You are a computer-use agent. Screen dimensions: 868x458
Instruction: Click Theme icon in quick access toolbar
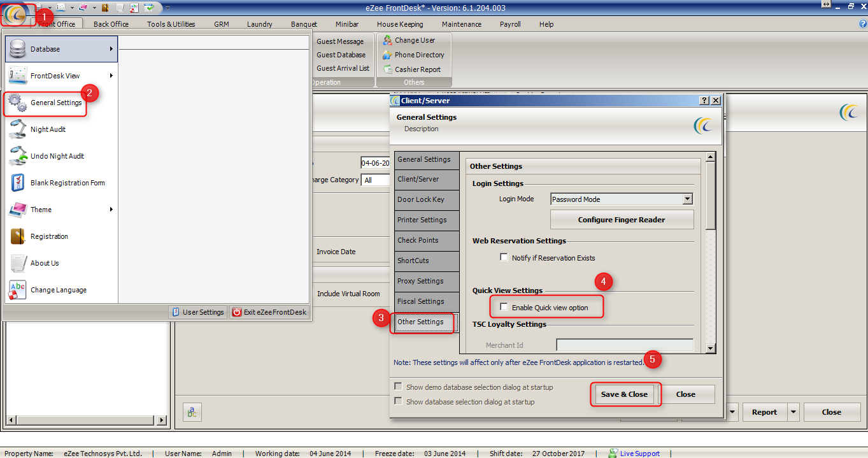[83, 8]
